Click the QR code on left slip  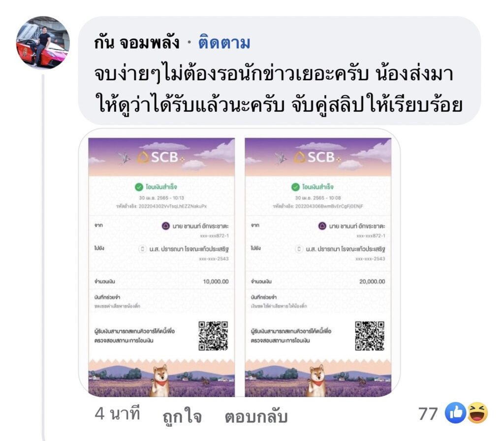[x=213, y=336]
